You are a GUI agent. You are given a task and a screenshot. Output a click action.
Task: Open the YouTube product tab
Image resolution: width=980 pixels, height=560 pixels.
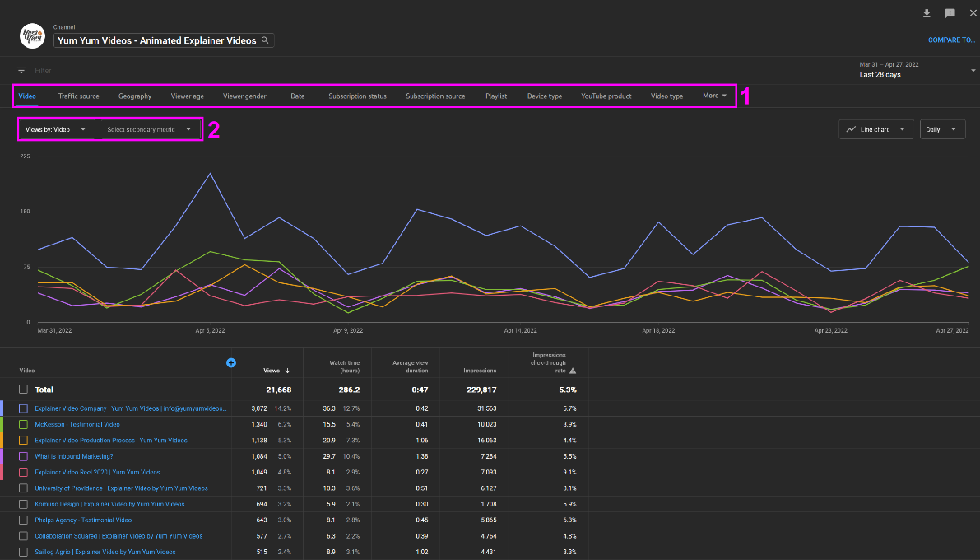[606, 96]
